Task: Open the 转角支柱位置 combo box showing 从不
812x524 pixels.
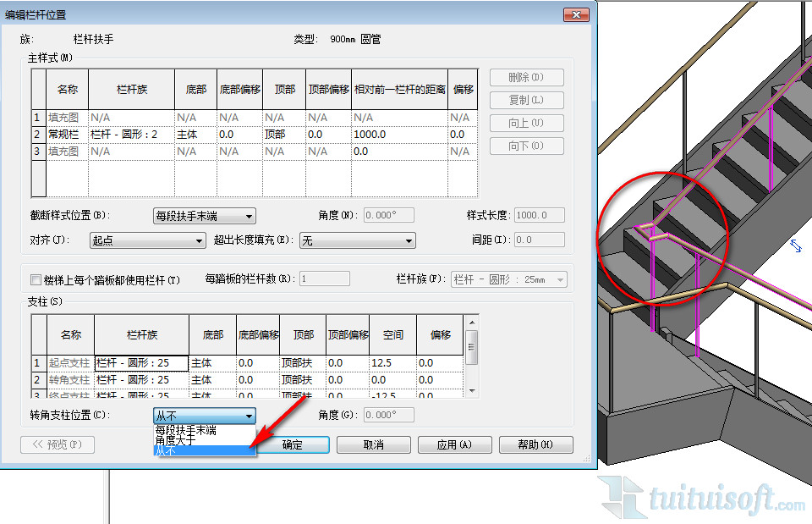Action: coord(205,416)
